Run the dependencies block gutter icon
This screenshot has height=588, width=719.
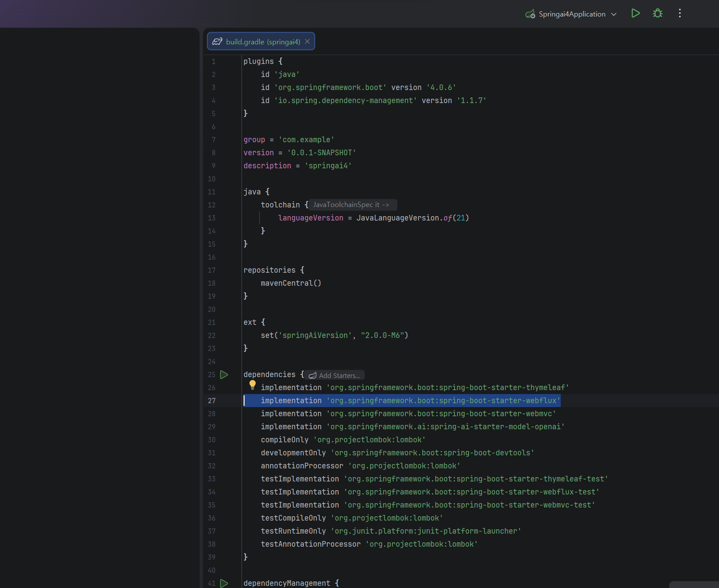(224, 374)
